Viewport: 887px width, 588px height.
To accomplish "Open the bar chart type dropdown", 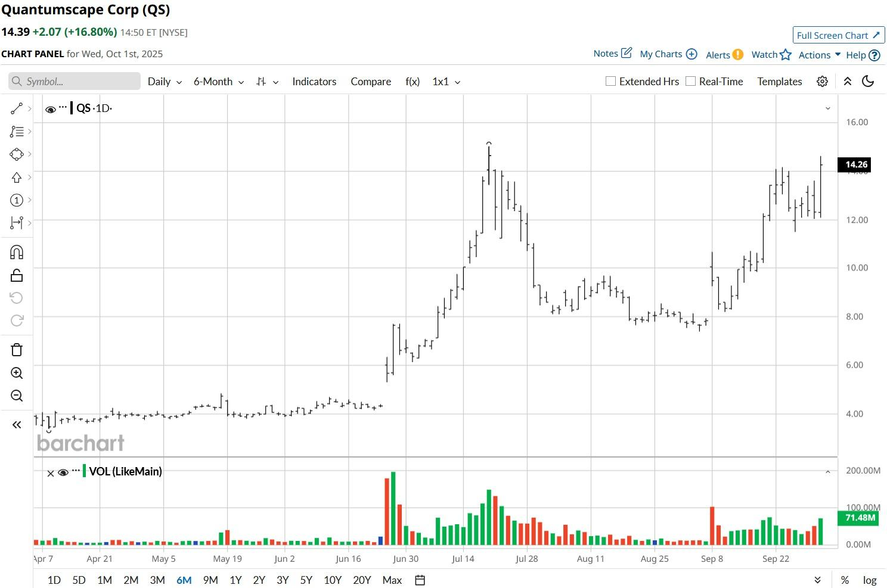I will pyautogui.click(x=267, y=82).
